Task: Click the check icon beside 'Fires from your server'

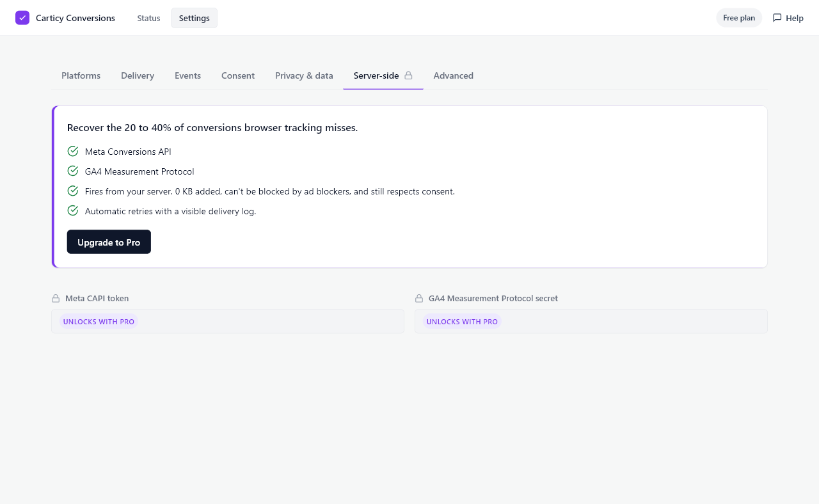Action: click(73, 191)
